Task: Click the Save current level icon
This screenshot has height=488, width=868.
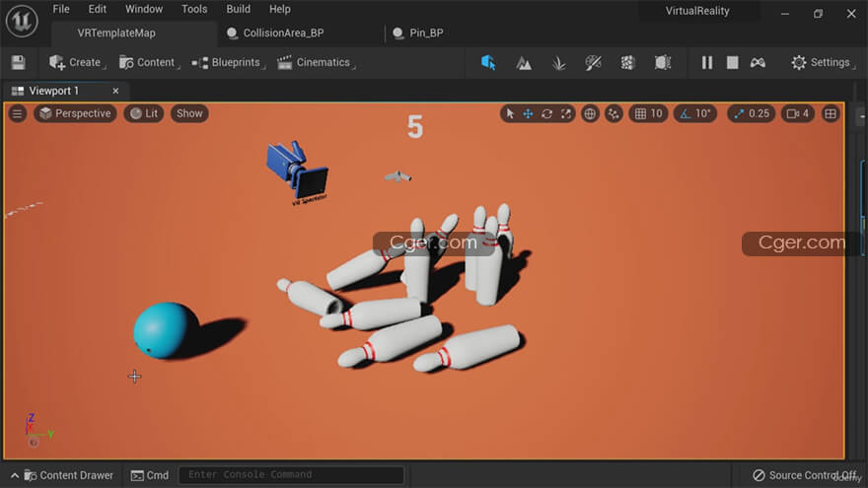Action: click(18, 62)
